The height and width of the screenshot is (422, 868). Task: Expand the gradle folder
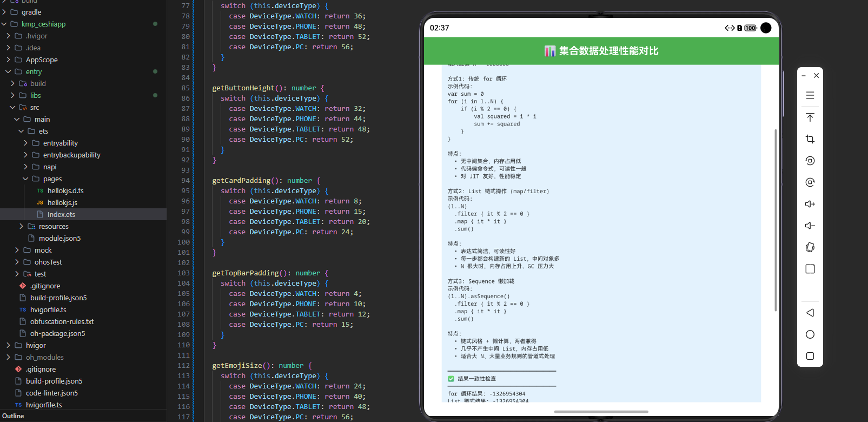pos(4,12)
